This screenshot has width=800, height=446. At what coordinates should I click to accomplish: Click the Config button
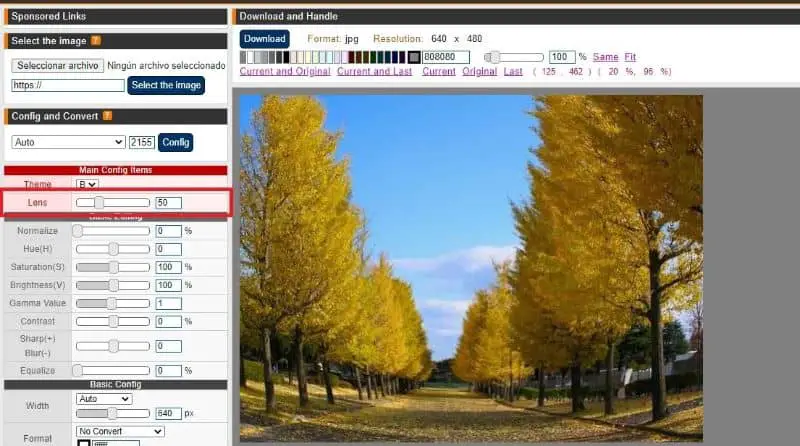click(x=176, y=142)
